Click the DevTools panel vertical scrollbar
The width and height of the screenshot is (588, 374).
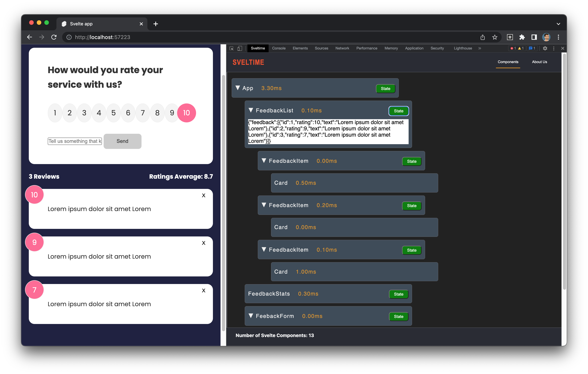564,171
